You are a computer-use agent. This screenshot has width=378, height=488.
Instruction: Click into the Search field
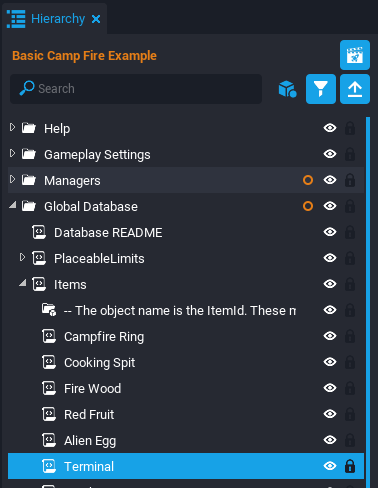[136, 89]
